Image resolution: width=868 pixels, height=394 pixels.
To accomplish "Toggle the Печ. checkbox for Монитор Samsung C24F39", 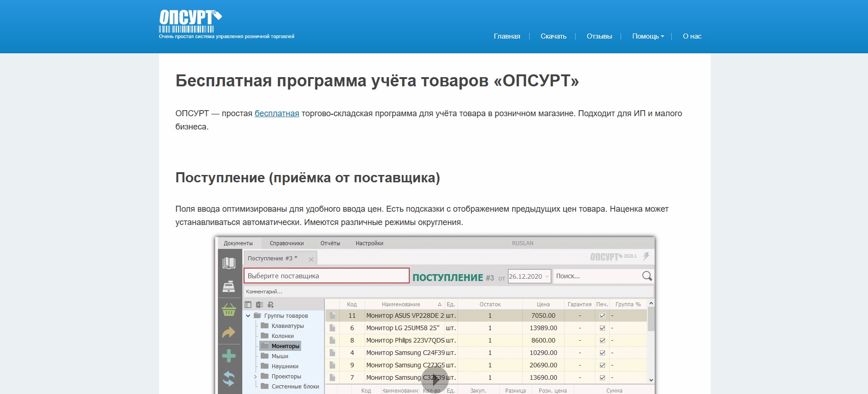I will pos(602,353).
